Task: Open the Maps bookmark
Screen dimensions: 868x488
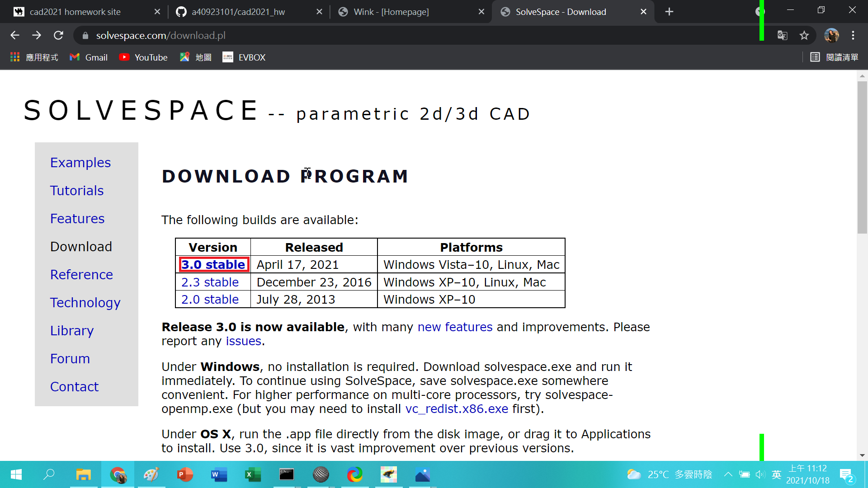Action: pos(196,57)
